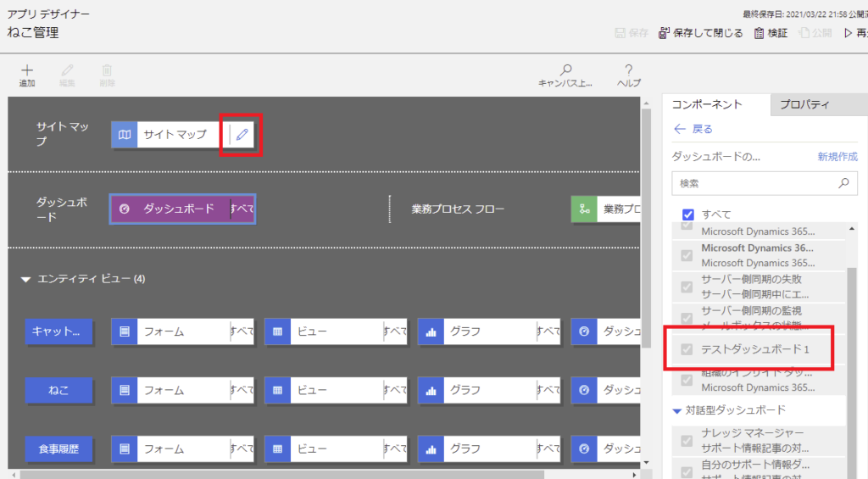Click the dashboard icon in the キャット... row
The height and width of the screenshot is (479, 868).
click(x=584, y=331)
